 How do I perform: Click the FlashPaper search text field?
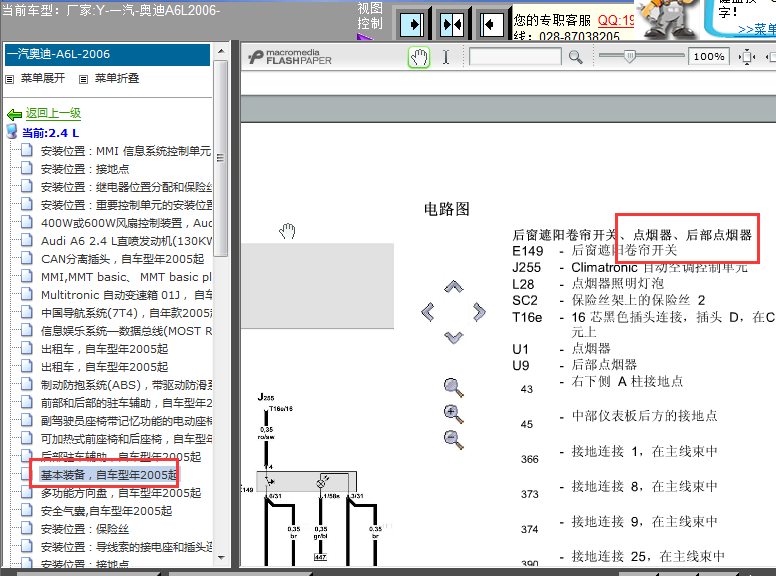pos(515,56)
